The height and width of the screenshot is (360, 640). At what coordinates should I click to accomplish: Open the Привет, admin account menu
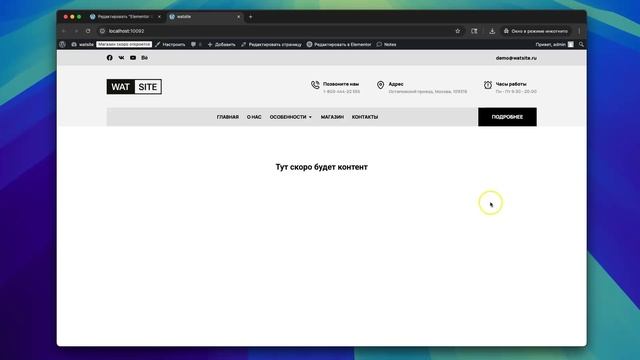554,44
